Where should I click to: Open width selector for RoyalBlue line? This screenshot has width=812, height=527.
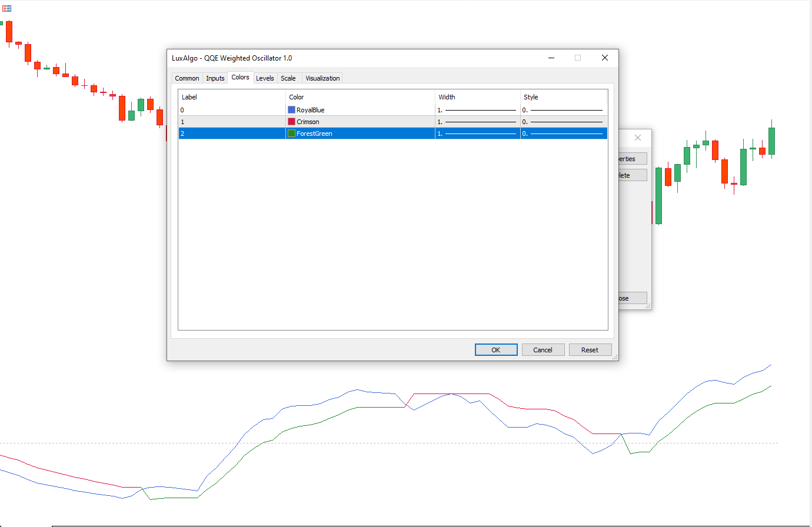(477, 110)
